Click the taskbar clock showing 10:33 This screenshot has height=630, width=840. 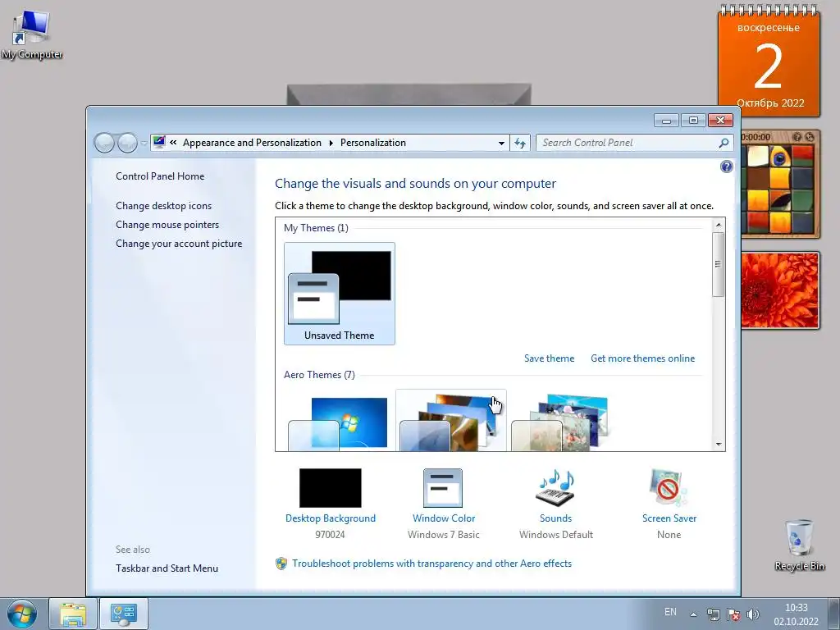coord(796,614)
